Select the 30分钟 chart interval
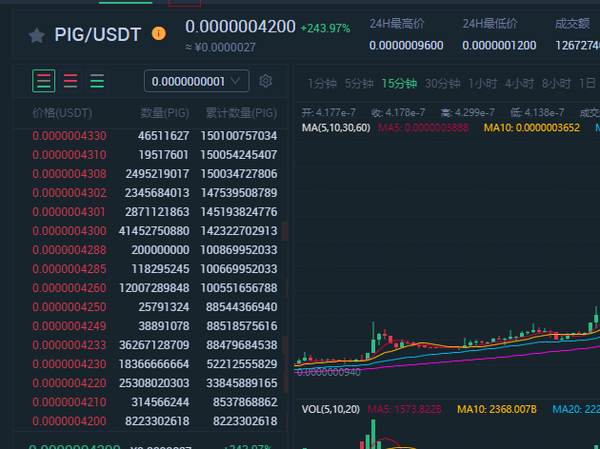Image resolution: width=600 pixels, height=449 pixels. (442, 84)
